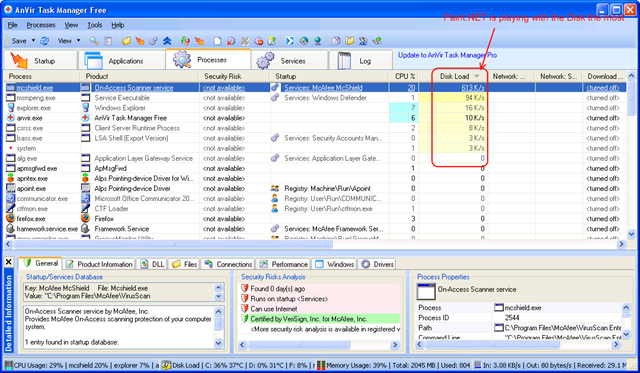Click the blank white page toolbar icon
This screenshot has height=373, width=640.
pyautogui.click(x=217, y=41)
